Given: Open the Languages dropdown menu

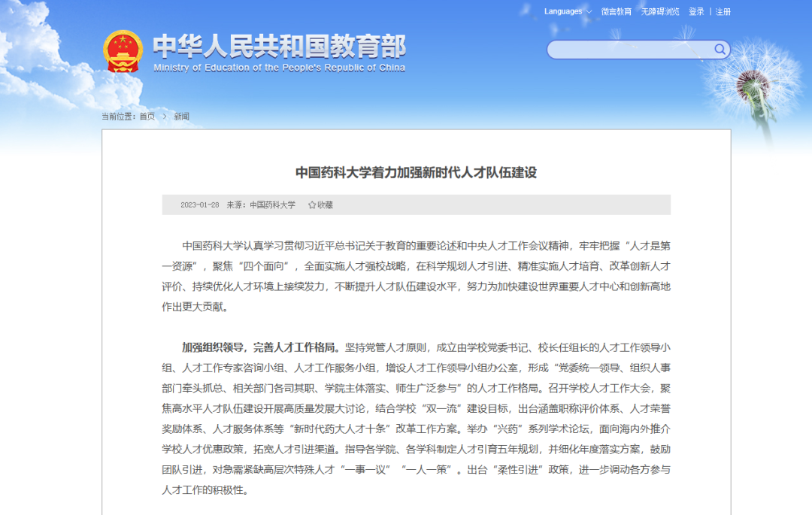Looking at the screenshot, I should [x=563, y=11].
